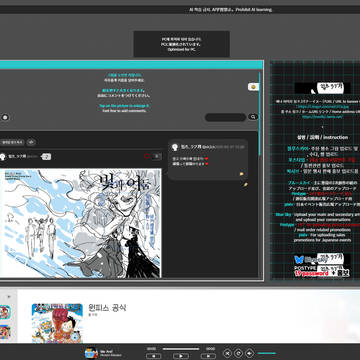Click the album art thumbnail in the player

pyautogui.click(x=91, y=353)
